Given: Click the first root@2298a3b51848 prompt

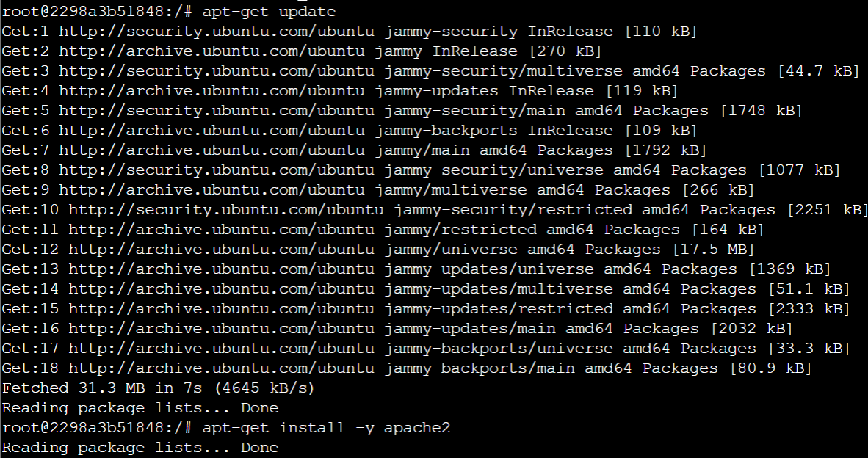Looking at the screenshot, I should (x=97, y=12).
